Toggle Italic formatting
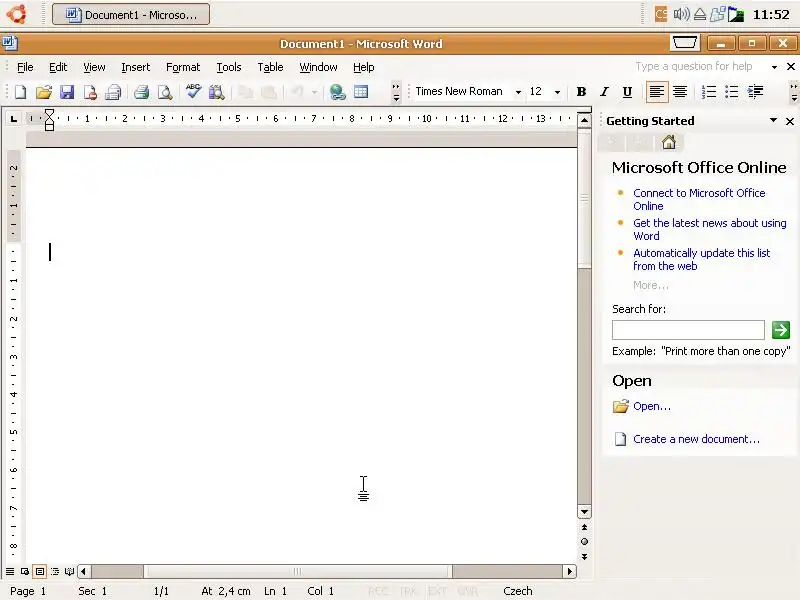 point(604,92)
